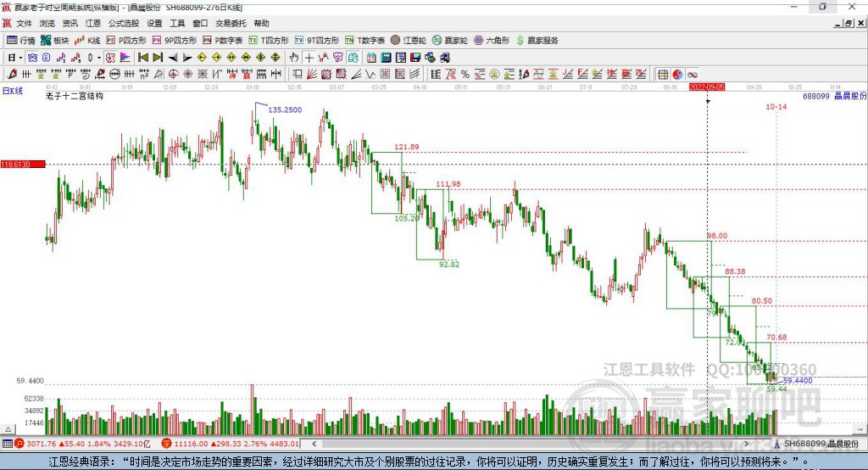Screen dimensions: 868x470
Task: Step chart left with black arrow
Action: 173,58
